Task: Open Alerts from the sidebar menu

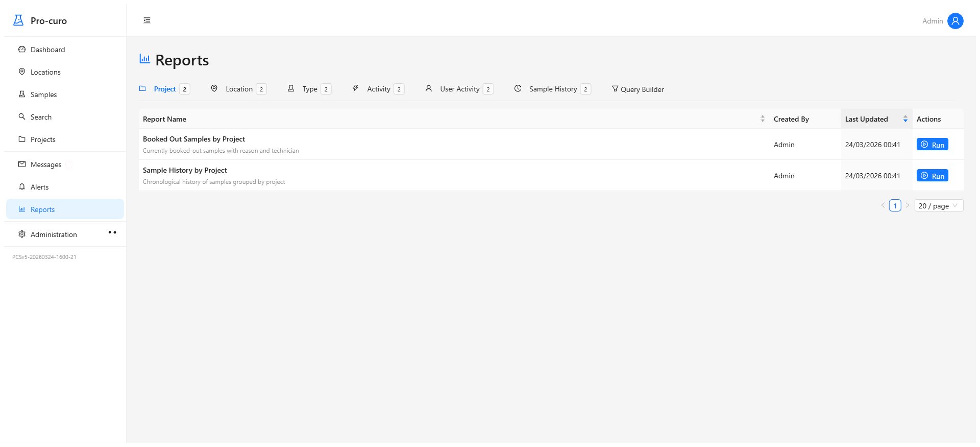Action: 65,187
